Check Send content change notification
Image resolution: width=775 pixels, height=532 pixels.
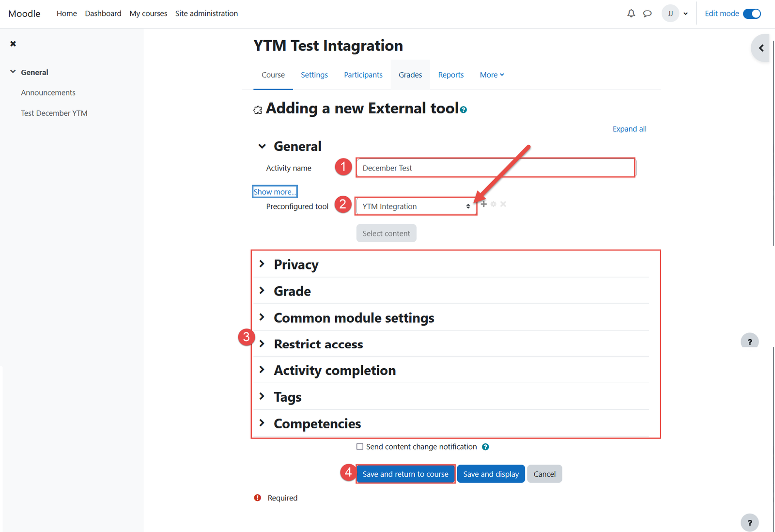point(360,447)
